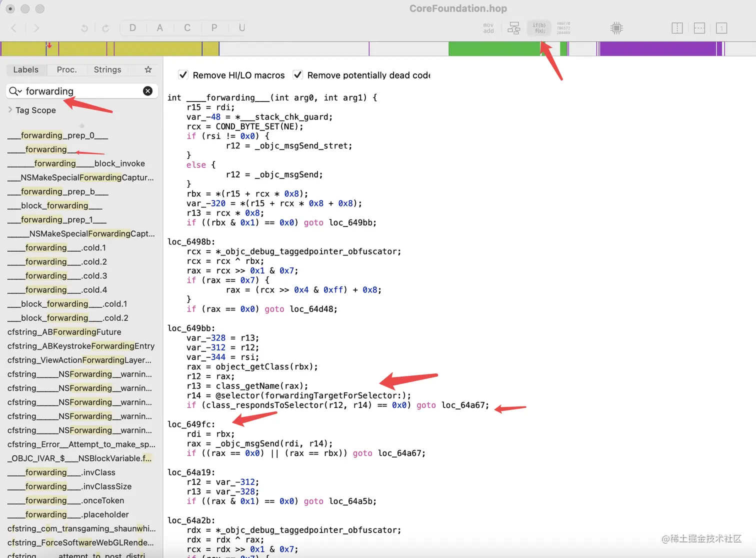Image resolution: width=756 pixels, height=558 pixels.
Task: Select cfstring_com_transgaming_shaunwhi... label
Action: coord(81,528)
